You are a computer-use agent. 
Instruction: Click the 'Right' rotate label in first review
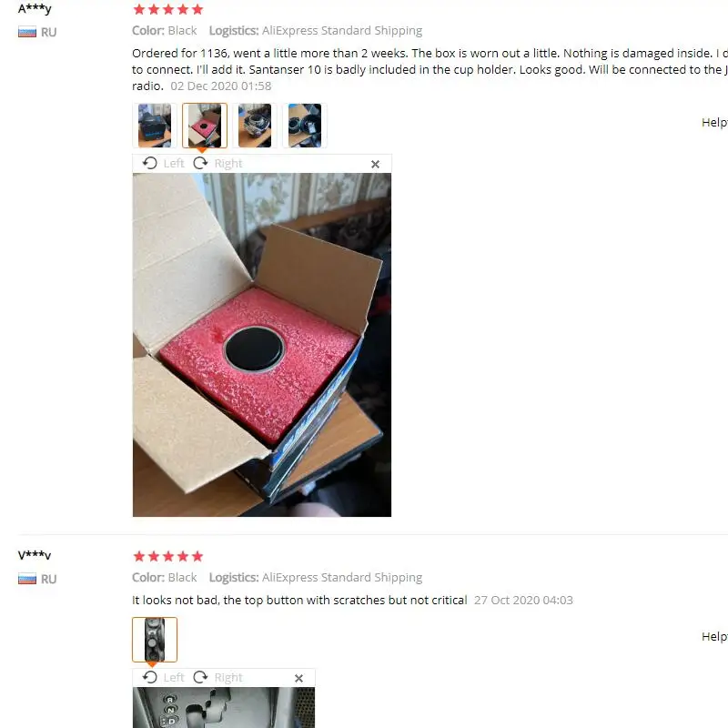click(x=228, y=164)
